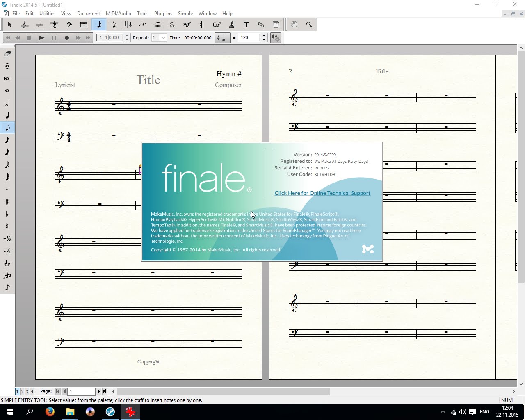Open File Explorer from the taskbar
This screenshot has width=525, height=420.
[x=70, y=412]
